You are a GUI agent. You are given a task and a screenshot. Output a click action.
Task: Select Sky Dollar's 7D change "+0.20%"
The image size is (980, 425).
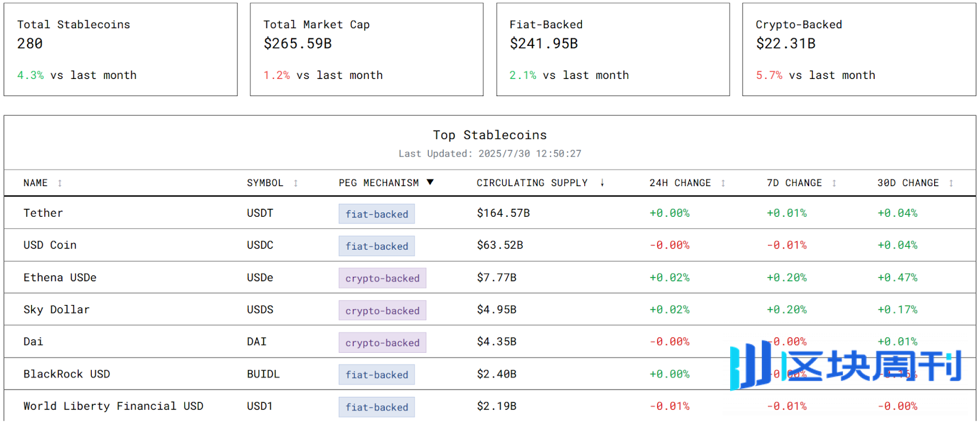786,309
